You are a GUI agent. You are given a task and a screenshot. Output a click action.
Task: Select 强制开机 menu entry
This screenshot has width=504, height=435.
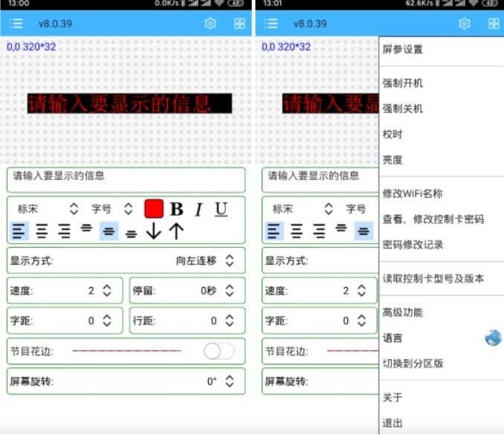[402, 83]
